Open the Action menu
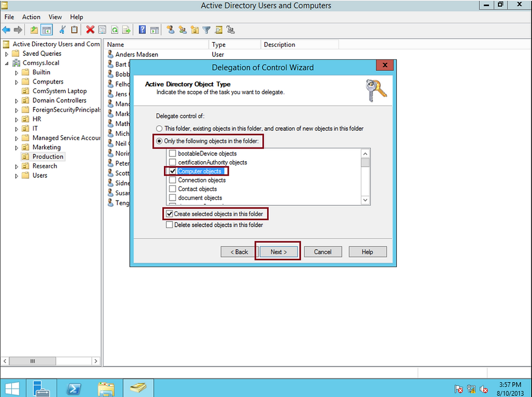 click(x=31, y=17)
